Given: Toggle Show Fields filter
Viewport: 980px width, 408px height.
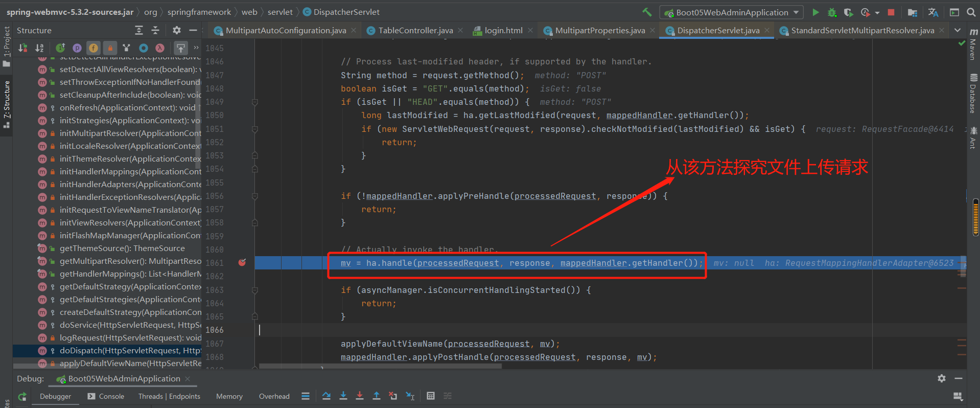Looking at the screenshot, I should pos(94,48).
